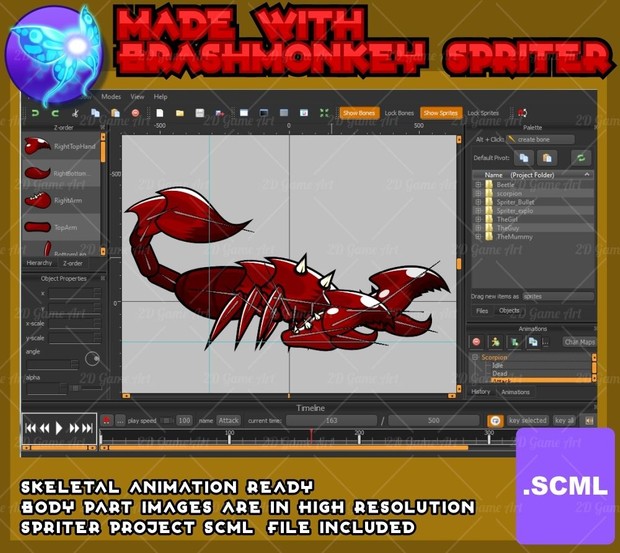This screenshot has height=553, width=620.
Task: Jump to the end of the animation
Action: pos(88,428)
